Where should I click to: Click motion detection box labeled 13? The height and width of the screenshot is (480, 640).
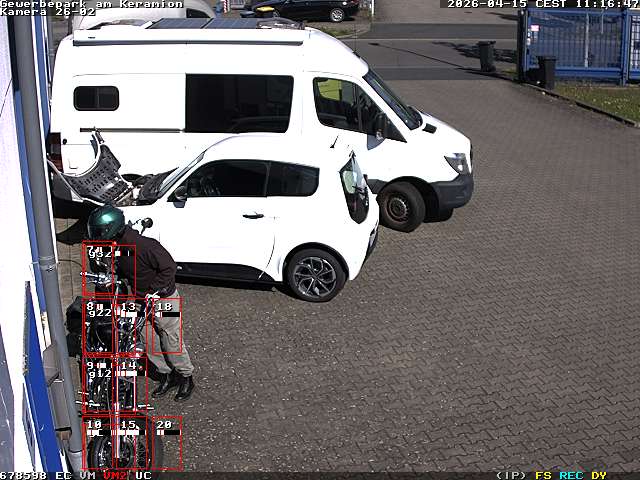131,325
